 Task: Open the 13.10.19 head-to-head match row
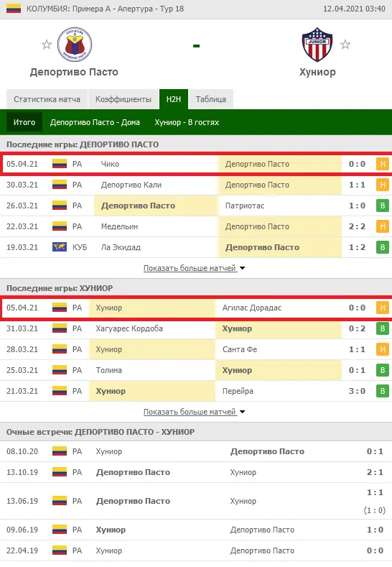[x=196, y=472]
